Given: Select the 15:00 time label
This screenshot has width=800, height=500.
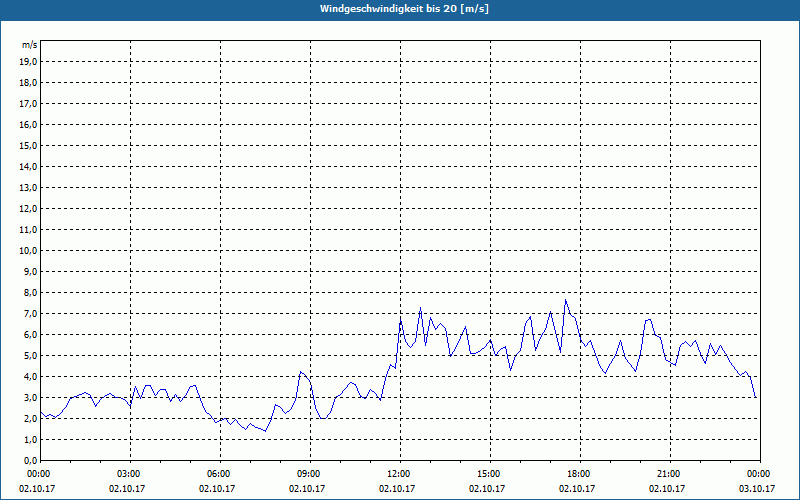Looking at the screenshot, I should [x=488, y=474].
